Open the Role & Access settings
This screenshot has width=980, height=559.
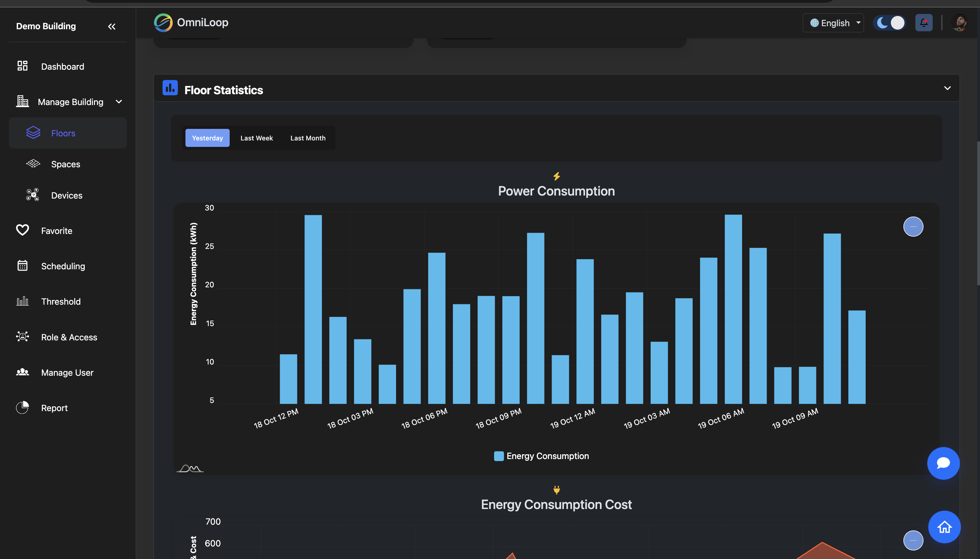pyautogui.click(x=69, y=337)
